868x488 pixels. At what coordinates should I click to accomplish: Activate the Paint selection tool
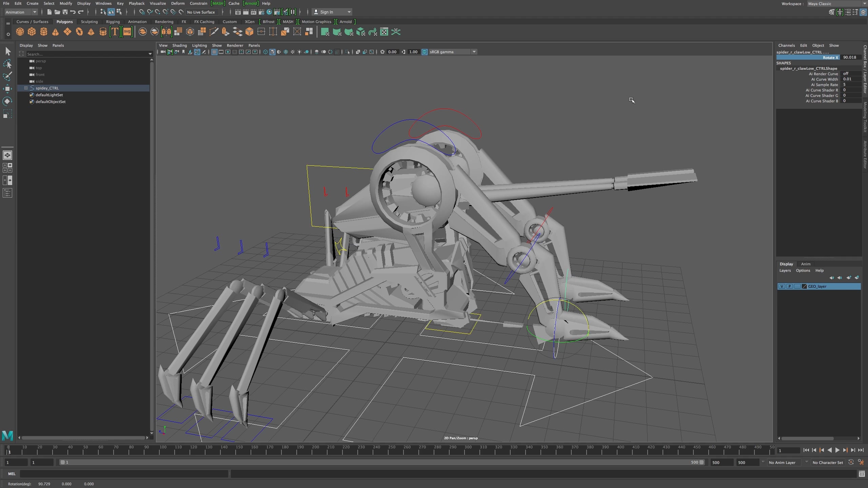pyautogui.click(x=7, y=76)
